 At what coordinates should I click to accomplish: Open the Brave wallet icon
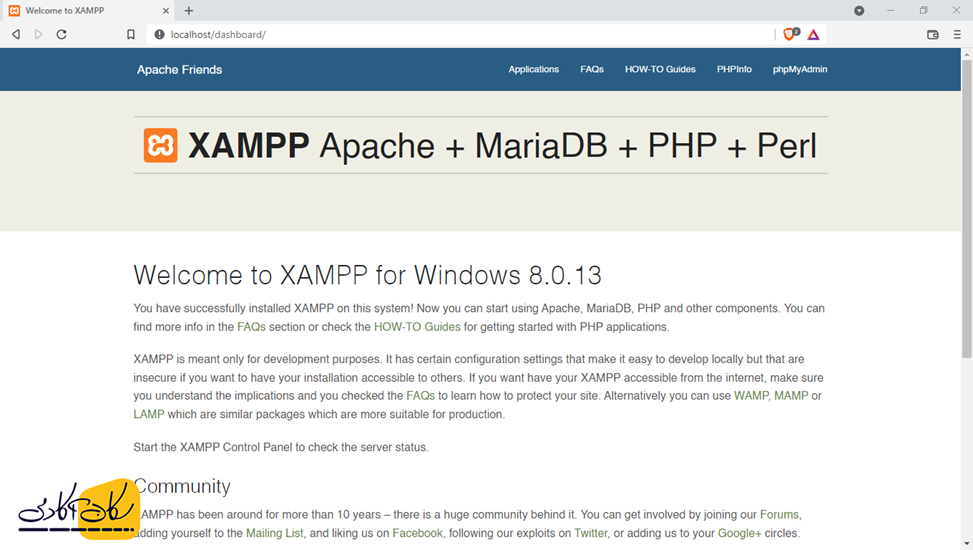click(933, 35)
